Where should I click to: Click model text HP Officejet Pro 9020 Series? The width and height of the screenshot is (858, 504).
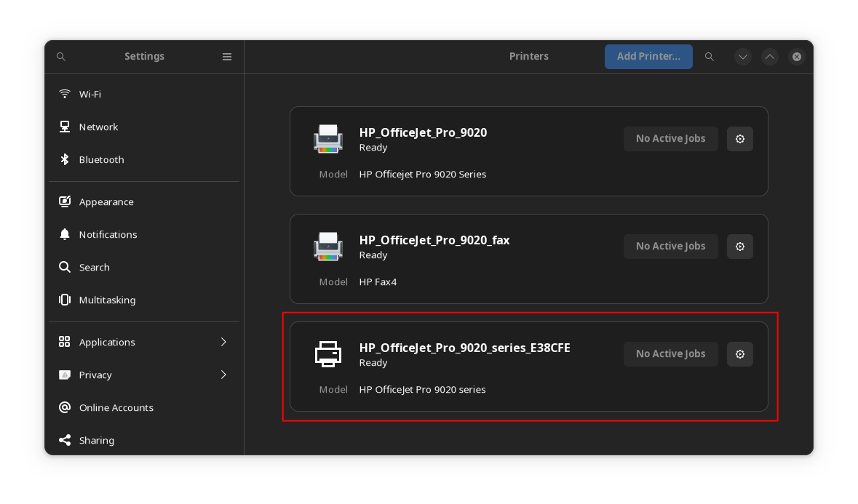tap(422, 175)
